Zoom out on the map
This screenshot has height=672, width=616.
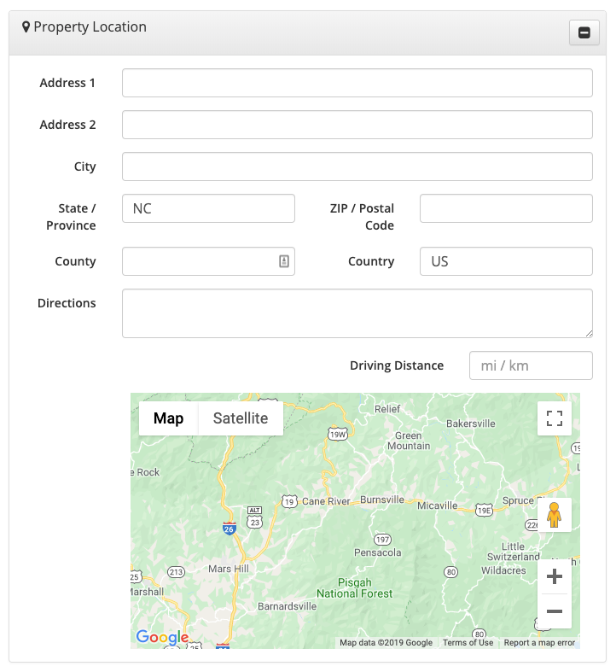tap(555, 611)
